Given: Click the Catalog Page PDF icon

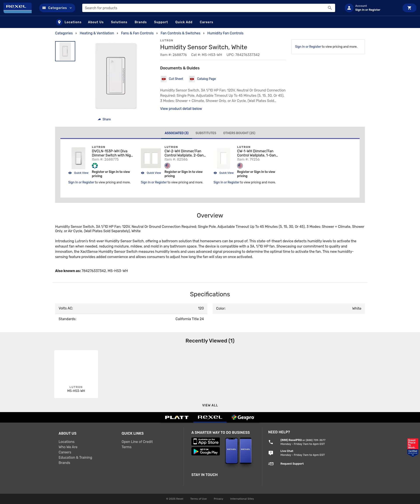Looking at the screenshot, I should (x=192, y=79).
